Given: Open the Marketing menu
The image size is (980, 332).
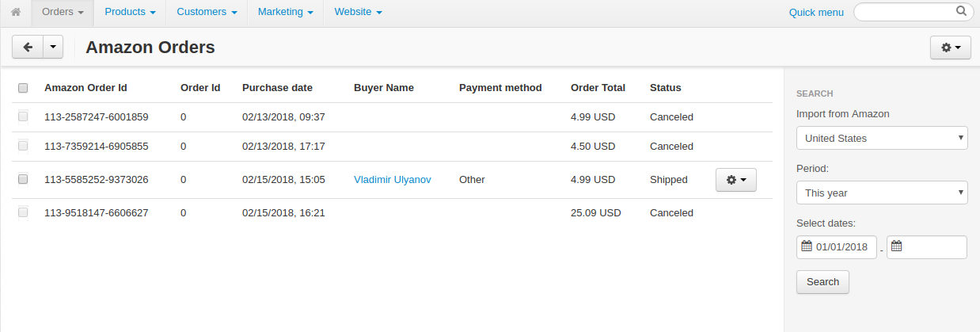Looking at the screenshot, I should (x=285, y=12).
